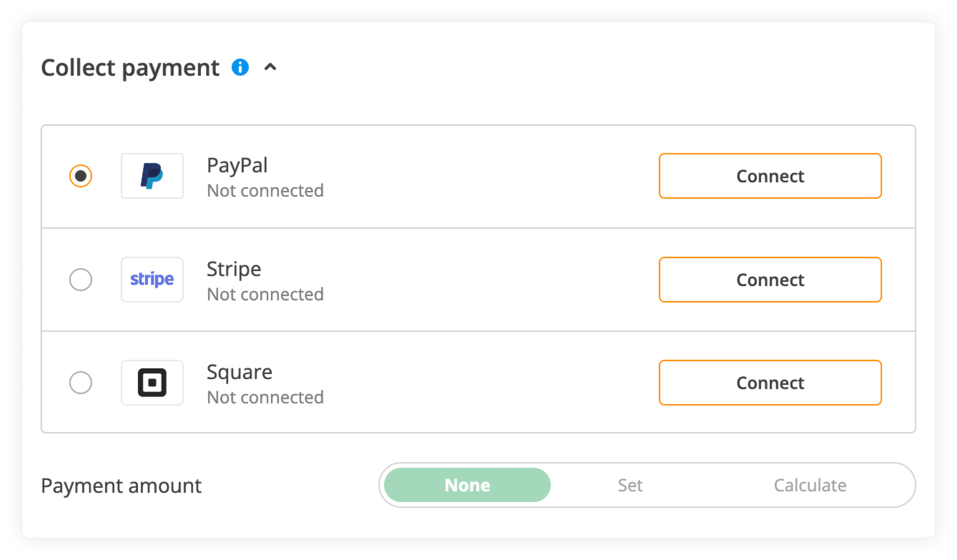Click the PayPal name label
Screen dimensions: 957x560
(237, 165)
